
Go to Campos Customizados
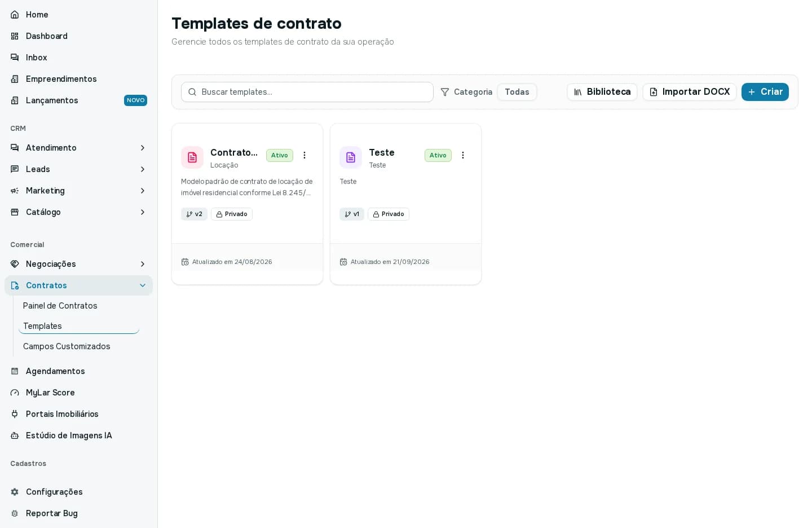[x=67, y=346]
